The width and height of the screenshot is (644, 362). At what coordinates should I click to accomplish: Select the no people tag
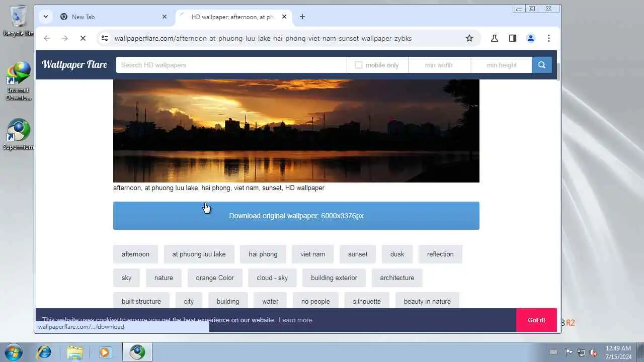[x=315, y=301]
